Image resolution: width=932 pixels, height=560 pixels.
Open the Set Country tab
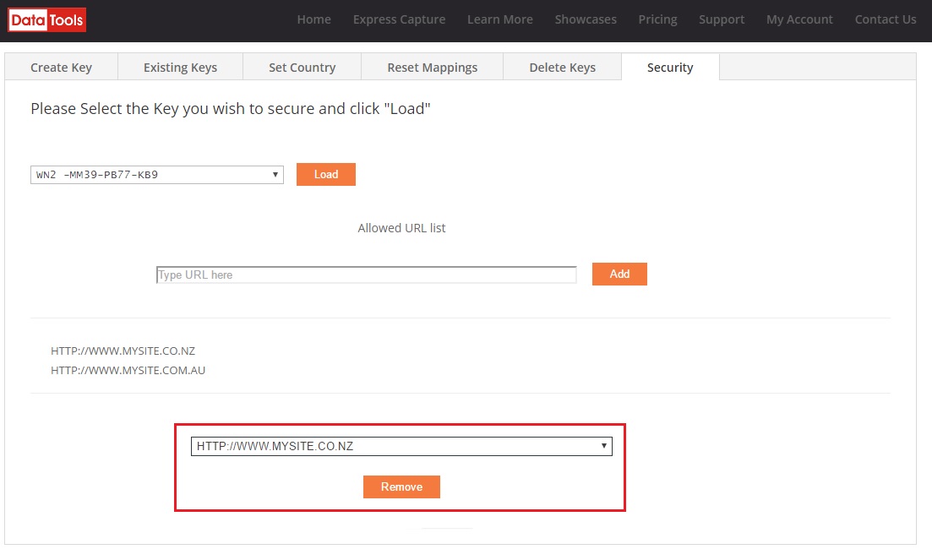(302, 68)
